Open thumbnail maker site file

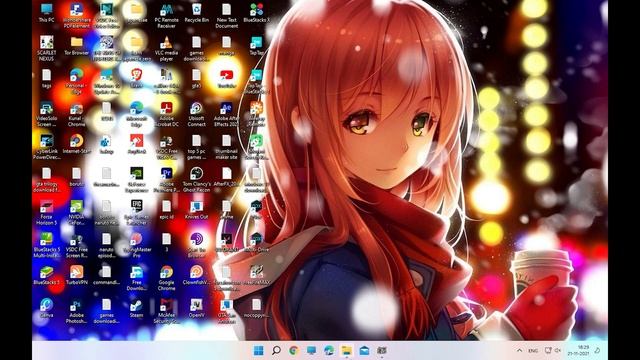coord(227,147)
